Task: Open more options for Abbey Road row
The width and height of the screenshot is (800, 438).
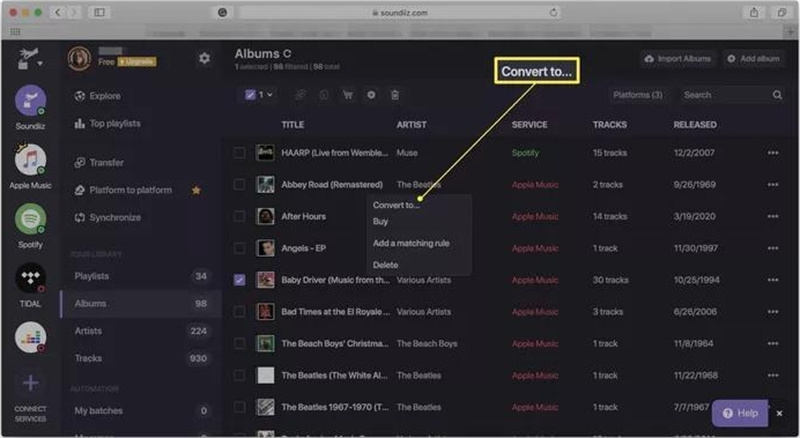Action: [x=773, y=184]
